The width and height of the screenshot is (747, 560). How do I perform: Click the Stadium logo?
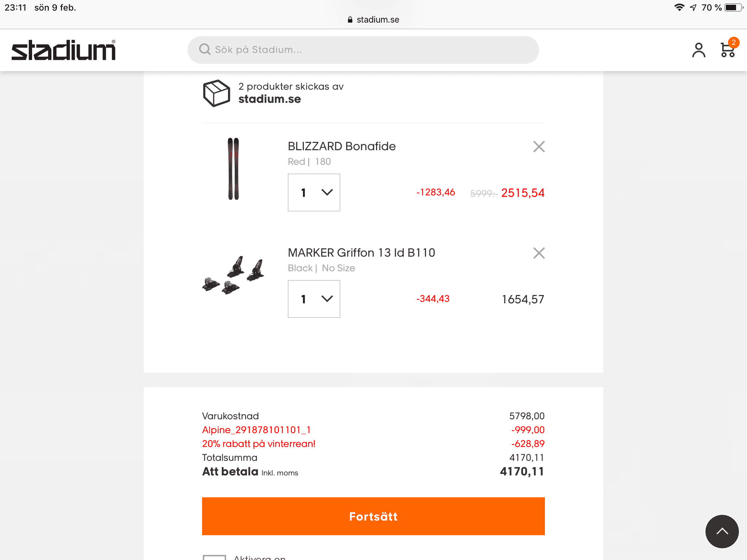point(63,50)
